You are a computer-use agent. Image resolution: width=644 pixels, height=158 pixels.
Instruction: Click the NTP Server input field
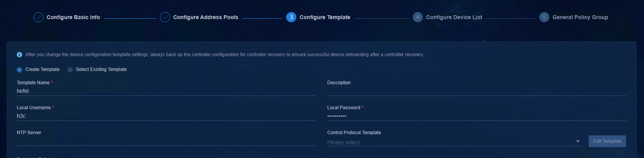pos(166,141)
